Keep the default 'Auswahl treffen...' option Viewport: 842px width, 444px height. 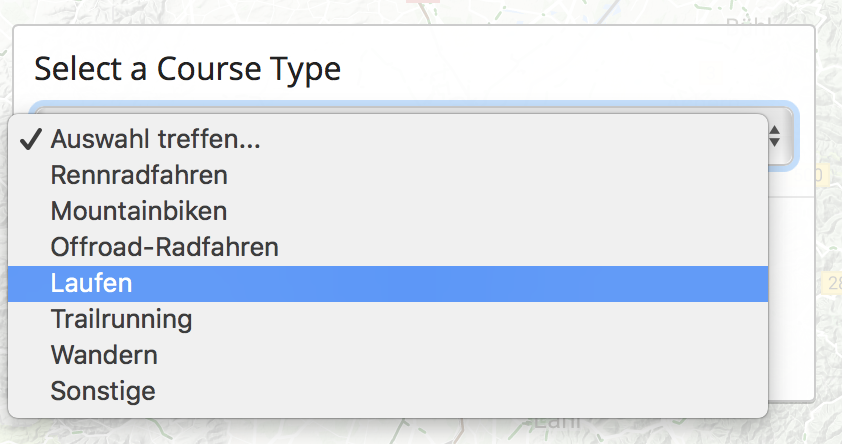(x=155, y=139)
